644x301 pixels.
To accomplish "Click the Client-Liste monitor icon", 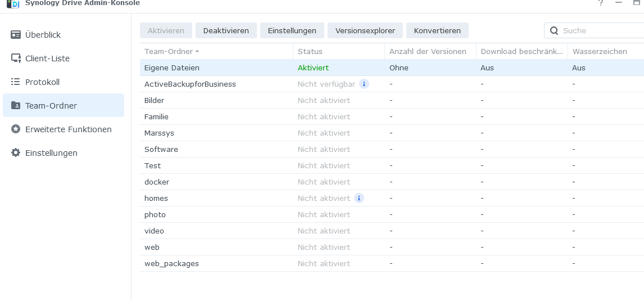I will [16, 59].
